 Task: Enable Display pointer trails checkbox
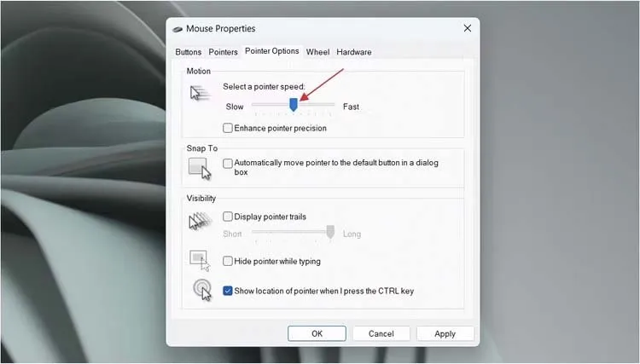point(228,217)
